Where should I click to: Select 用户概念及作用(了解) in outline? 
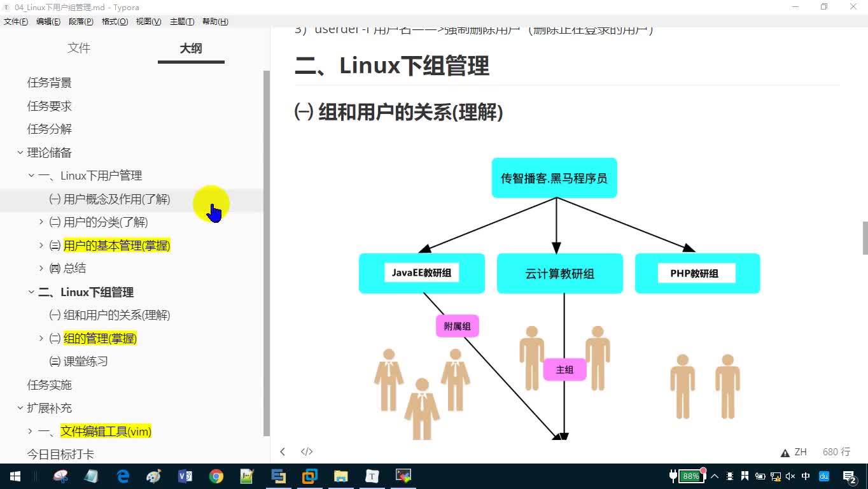click(109, 199)
